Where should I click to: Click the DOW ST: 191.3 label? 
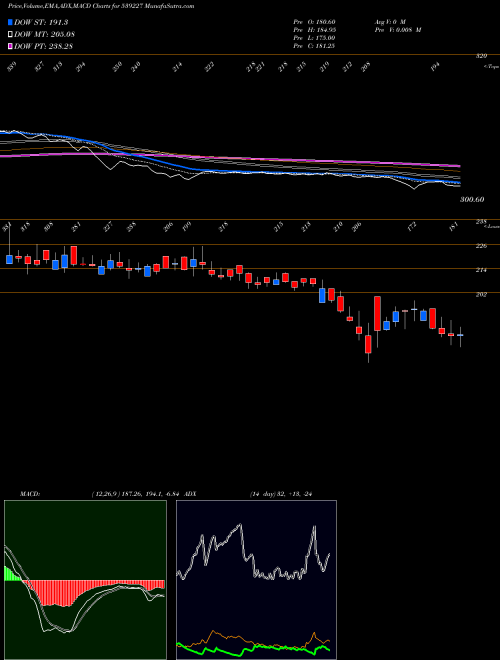click(41, 22)
